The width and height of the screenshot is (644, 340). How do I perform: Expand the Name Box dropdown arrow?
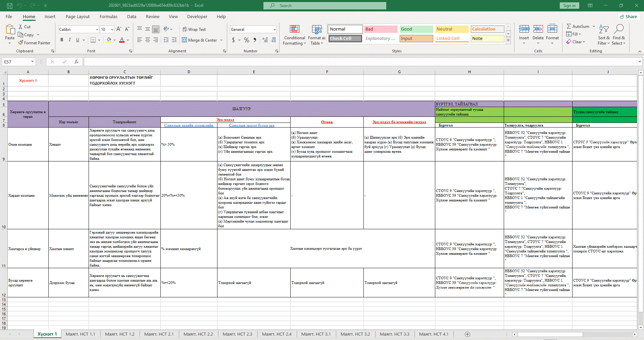pyautogui.click(x=32, y=62)
